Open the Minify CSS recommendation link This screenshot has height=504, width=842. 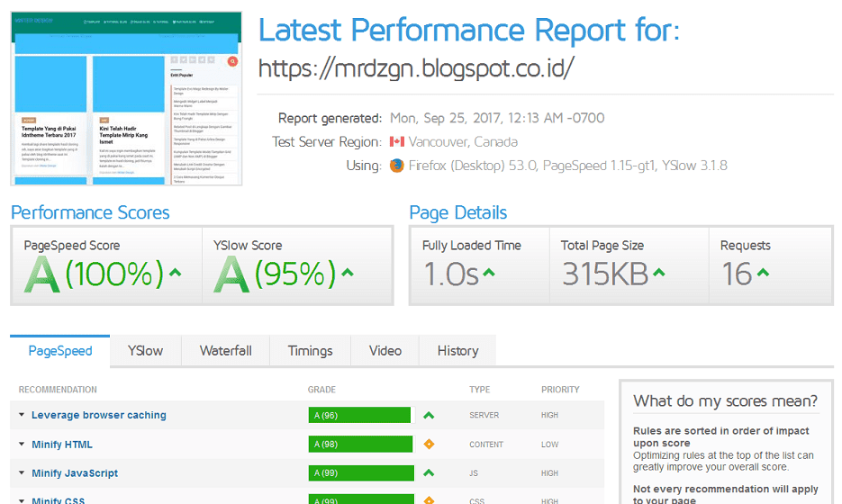tap(58, 500)
